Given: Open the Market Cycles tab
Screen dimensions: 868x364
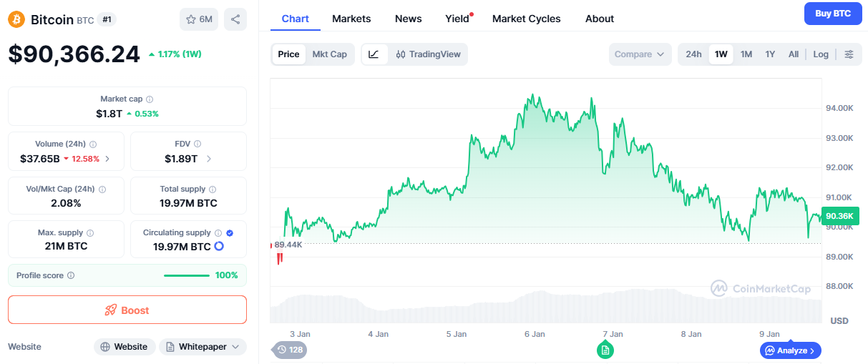Looking at the screenshot, I should 526,19.
